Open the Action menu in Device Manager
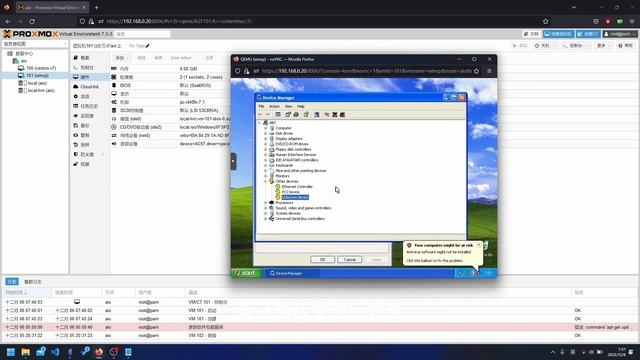This screenshot has height=360, width=640. [274, 107]
